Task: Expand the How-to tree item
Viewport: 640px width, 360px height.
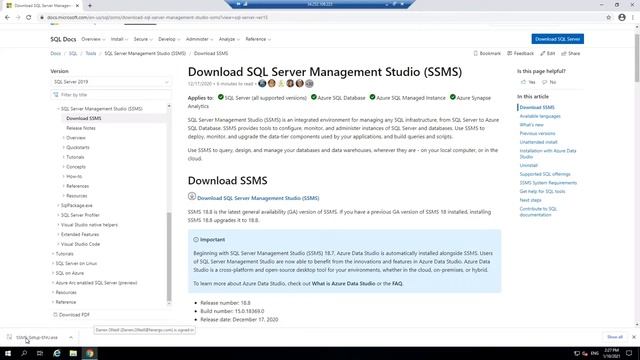Action: pyautogui.click(x=64, y=176)
